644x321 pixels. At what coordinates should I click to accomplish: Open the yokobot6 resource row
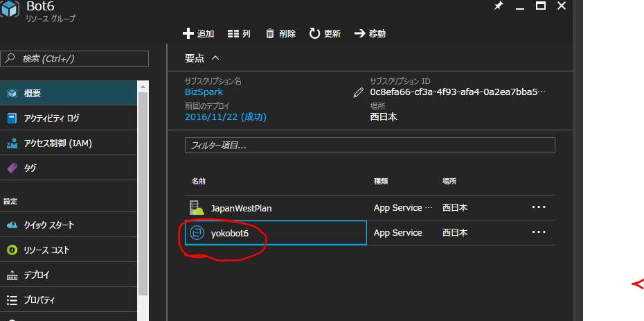click(370, 233)
